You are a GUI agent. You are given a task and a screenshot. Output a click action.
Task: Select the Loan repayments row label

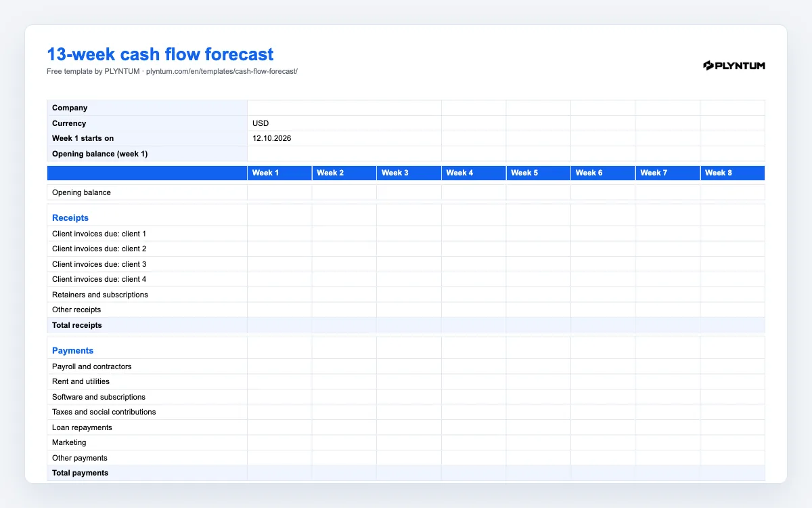(147, 427)
